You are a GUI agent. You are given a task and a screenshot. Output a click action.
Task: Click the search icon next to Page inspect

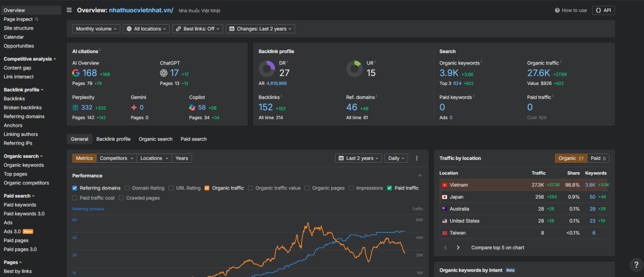(x=36, y=19)
